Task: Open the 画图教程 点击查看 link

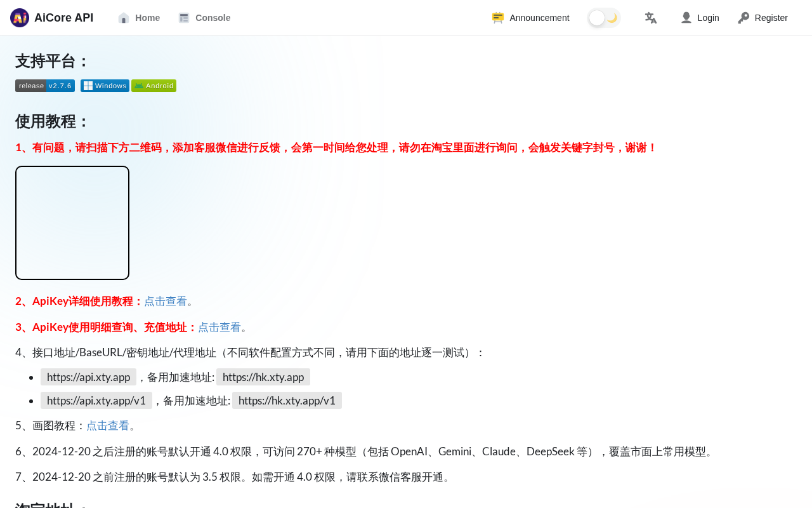Action: (108, 425)
